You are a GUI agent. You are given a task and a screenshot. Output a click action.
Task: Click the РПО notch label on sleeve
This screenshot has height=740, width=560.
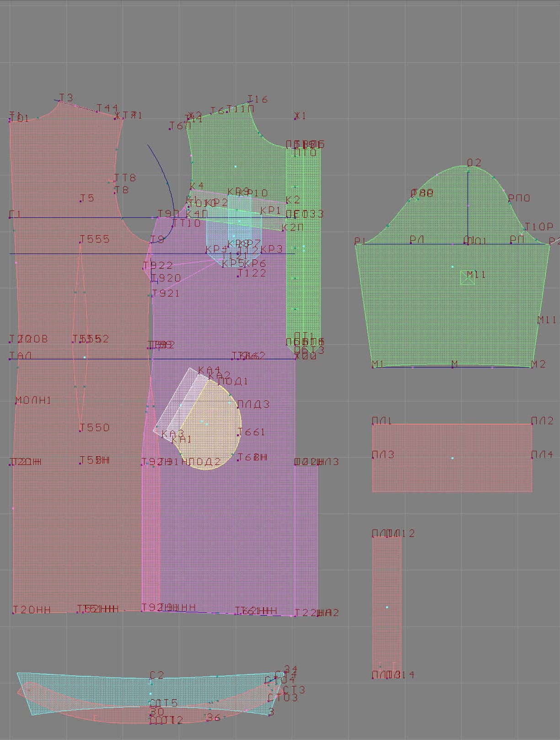[519, 198]
